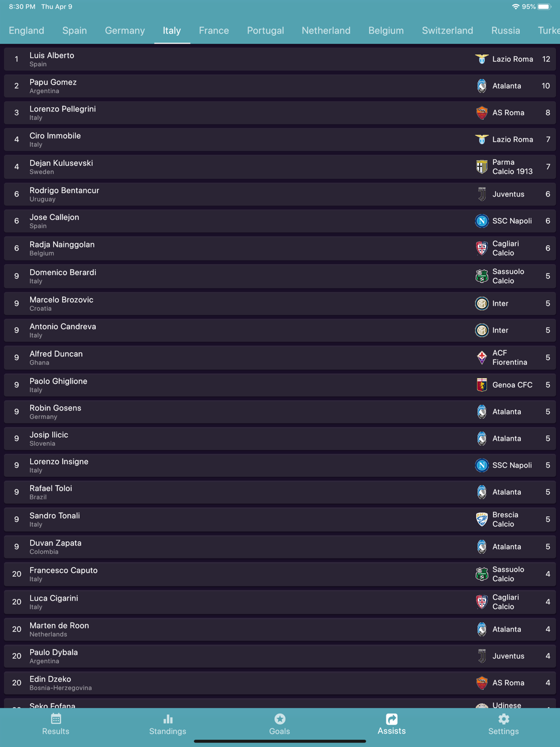This screenshot has height=747, width=560.
Task: Select the Papu Gomez row
Action: tap(280, 86)
